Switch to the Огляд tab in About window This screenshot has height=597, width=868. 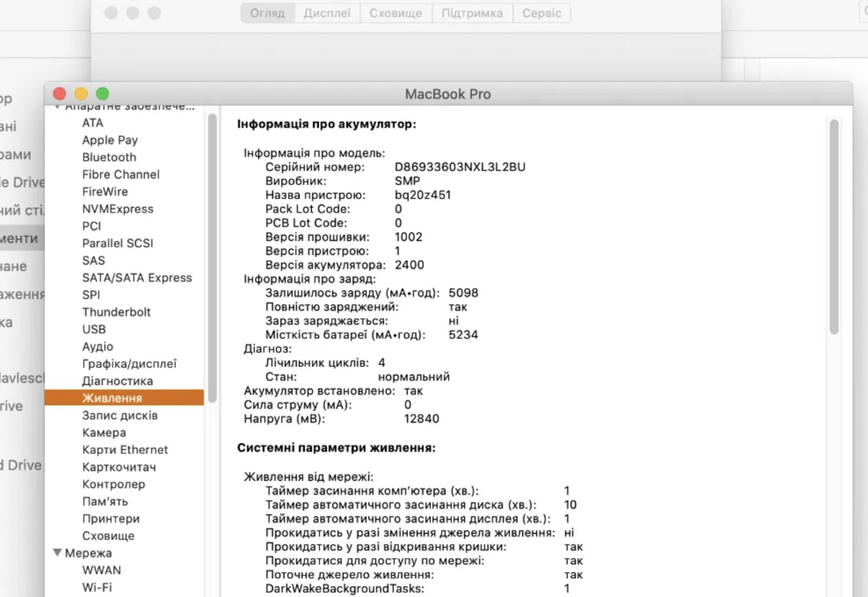(x=267, y=13)
